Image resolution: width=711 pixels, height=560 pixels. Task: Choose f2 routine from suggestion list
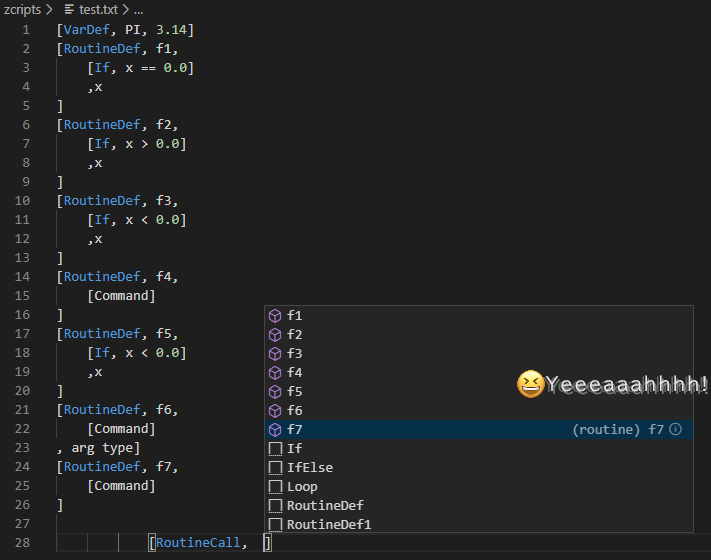(x=294, y=335)
